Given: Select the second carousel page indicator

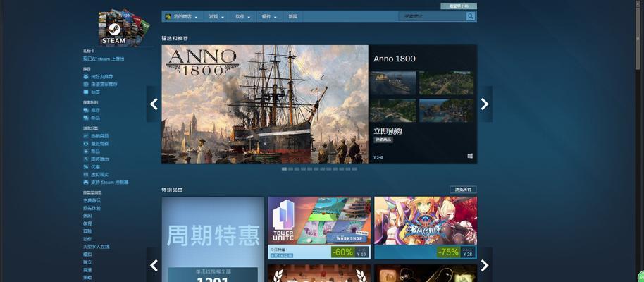Looking at the screenshot, I should click(290, 169).
